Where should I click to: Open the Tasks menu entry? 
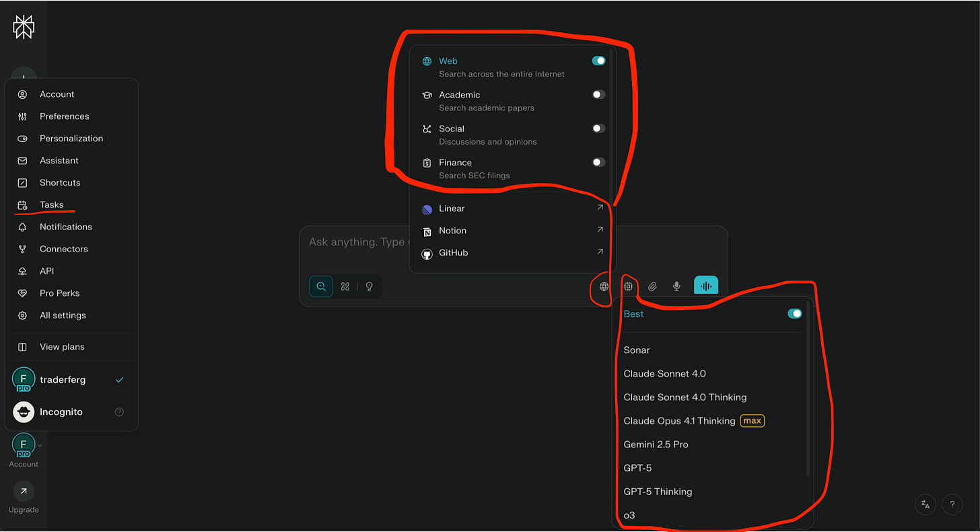coord(71,205)
